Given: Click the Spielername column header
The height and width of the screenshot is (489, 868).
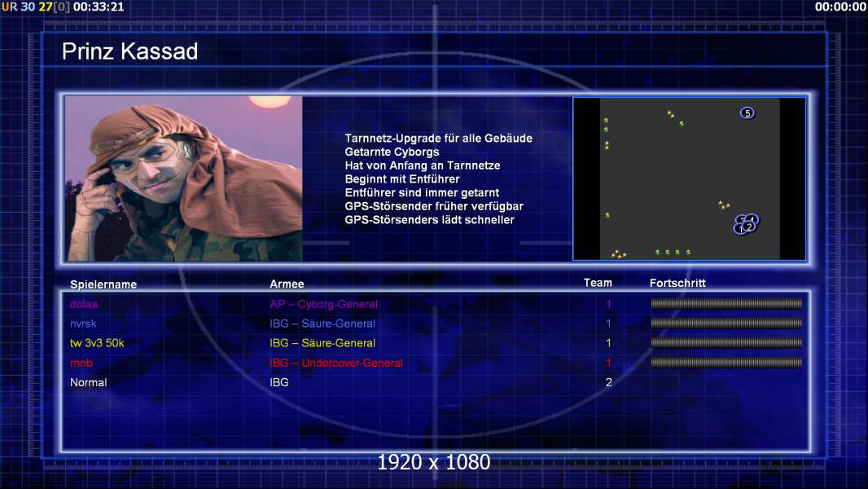Looking at the screenshot, I should pyautogui.click(x=103, y=284).
